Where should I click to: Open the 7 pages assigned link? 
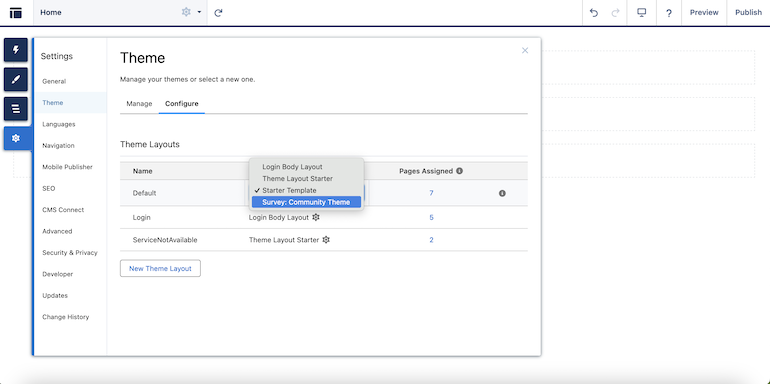point(431,193)
